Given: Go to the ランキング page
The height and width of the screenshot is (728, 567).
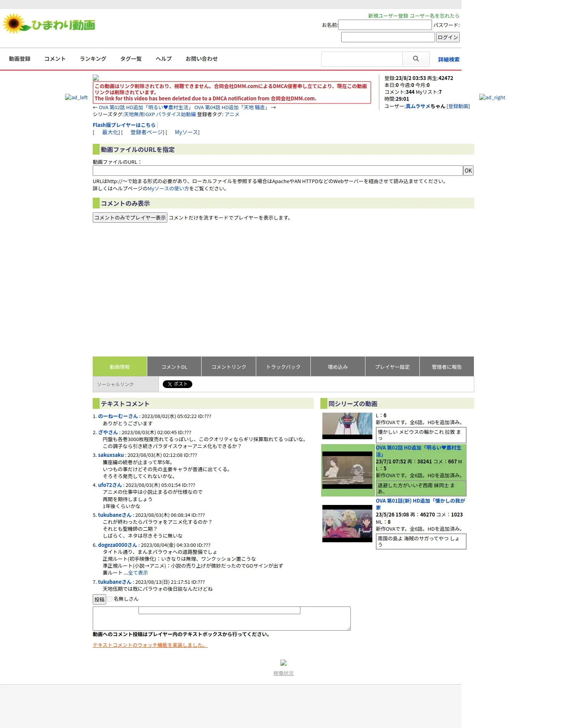Looking at the screenshot, I should coord(93,59).
